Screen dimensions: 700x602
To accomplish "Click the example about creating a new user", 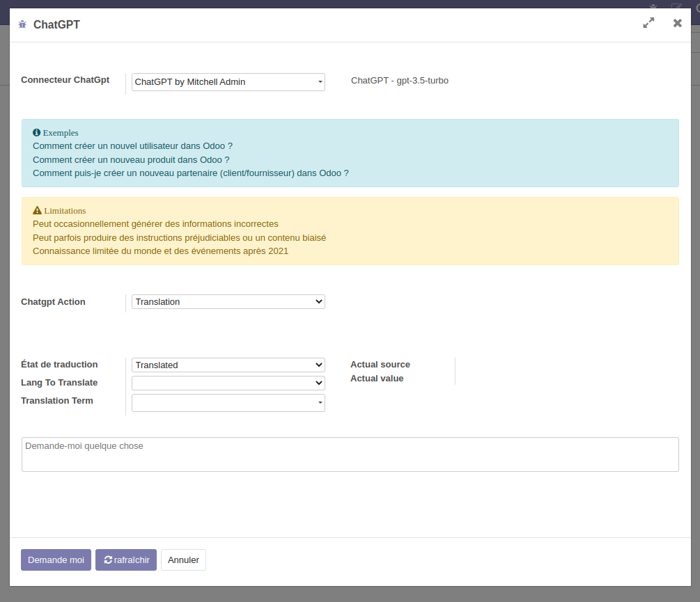I will [132, 146].
